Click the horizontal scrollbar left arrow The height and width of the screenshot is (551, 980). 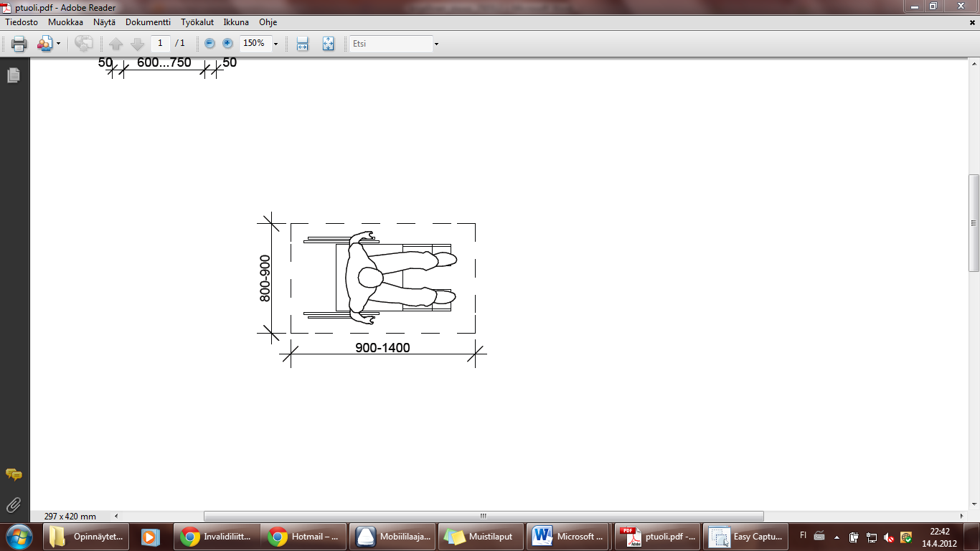pos(117,516)
